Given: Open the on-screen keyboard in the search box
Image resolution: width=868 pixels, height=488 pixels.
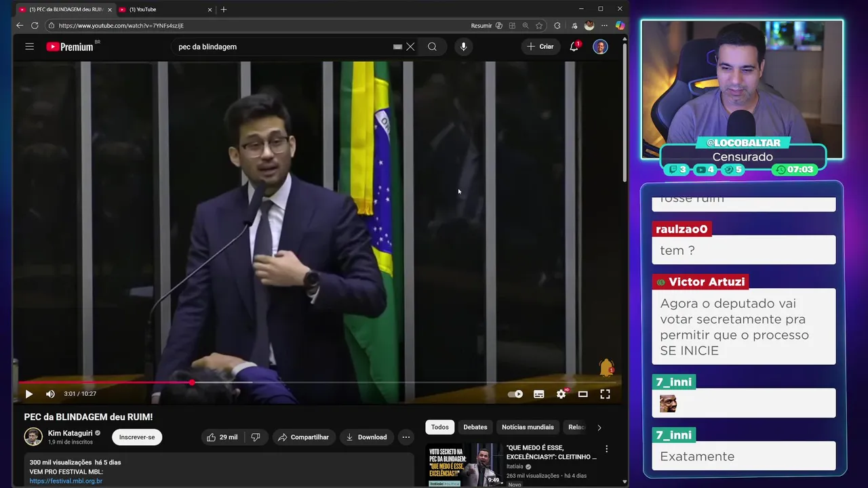Looking at the screenshot, I should coord(397,47).
